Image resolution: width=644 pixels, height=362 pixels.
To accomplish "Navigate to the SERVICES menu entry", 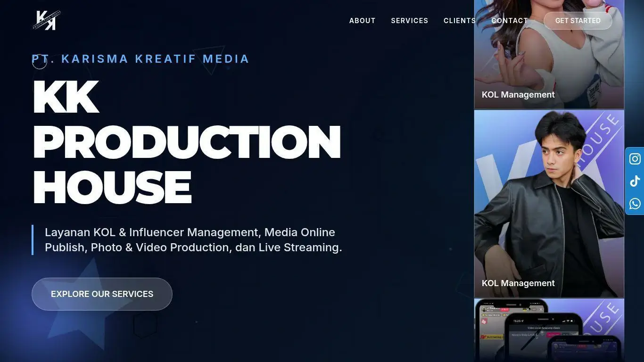I will pyautogui.click(x=409, y=21).
